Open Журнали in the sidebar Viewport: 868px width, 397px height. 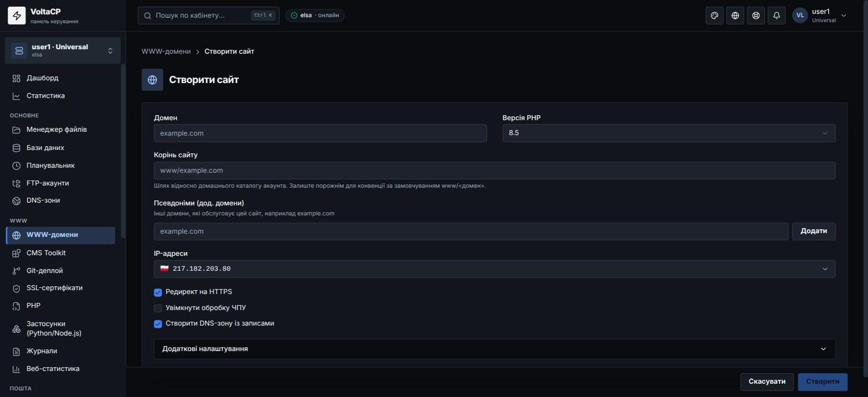[x=60, y=351]
